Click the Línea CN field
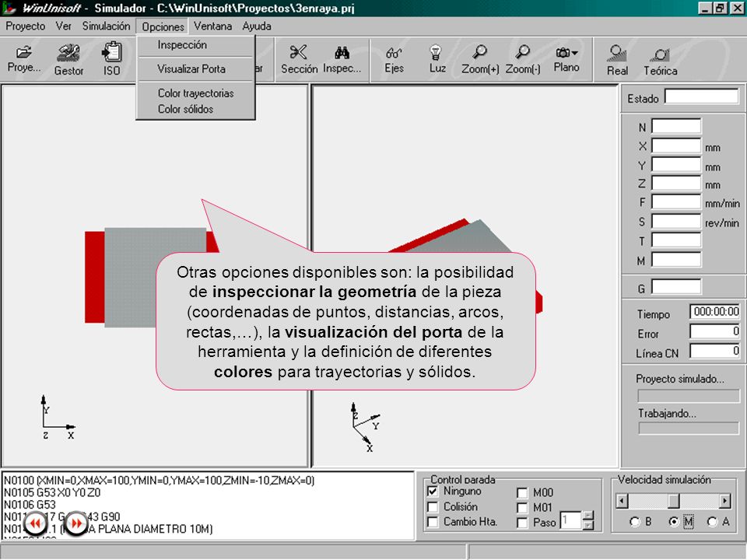Viewport: 747px width, 560px height. click(x=714, y=352)
